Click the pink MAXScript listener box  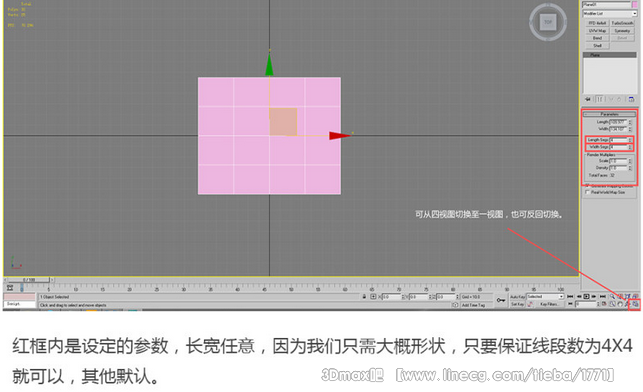[19, 296]
